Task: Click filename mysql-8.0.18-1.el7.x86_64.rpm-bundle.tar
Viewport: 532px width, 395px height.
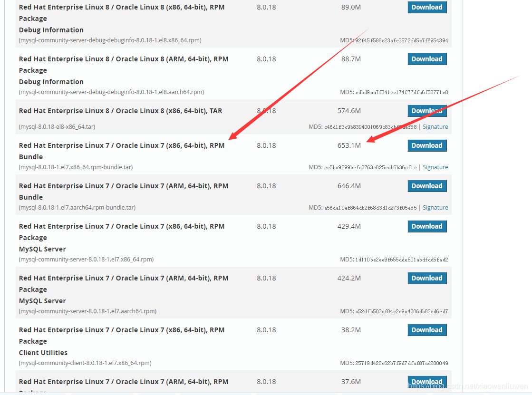Action: click(x=76, y=167)
